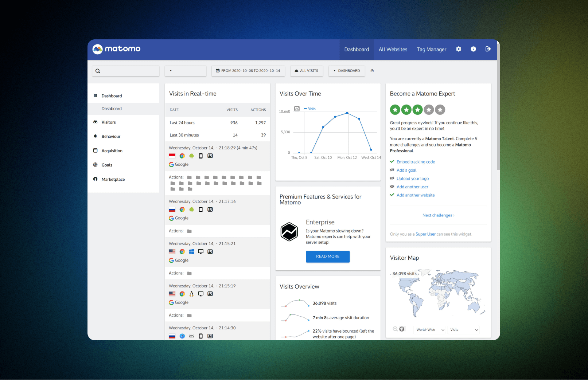Click the world globe map icon
This screenshot has width=588, height=380.
click(402, 329)
